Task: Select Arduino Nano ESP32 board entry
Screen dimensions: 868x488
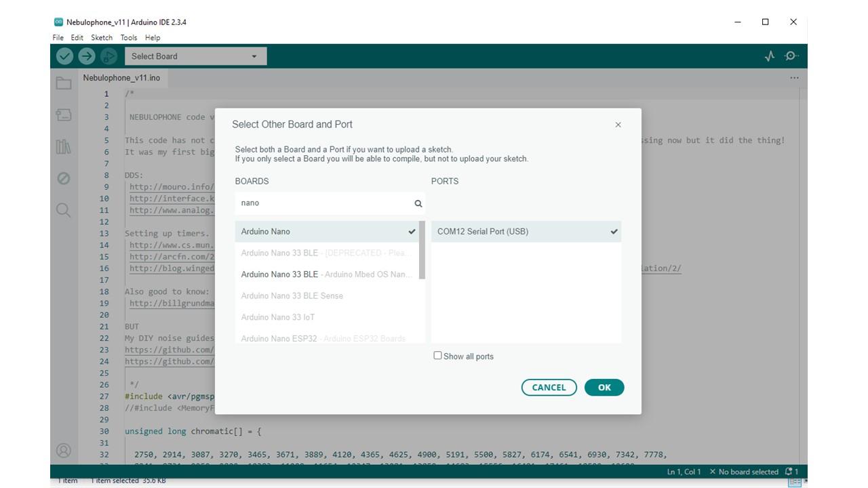Action: pos(328,338)
